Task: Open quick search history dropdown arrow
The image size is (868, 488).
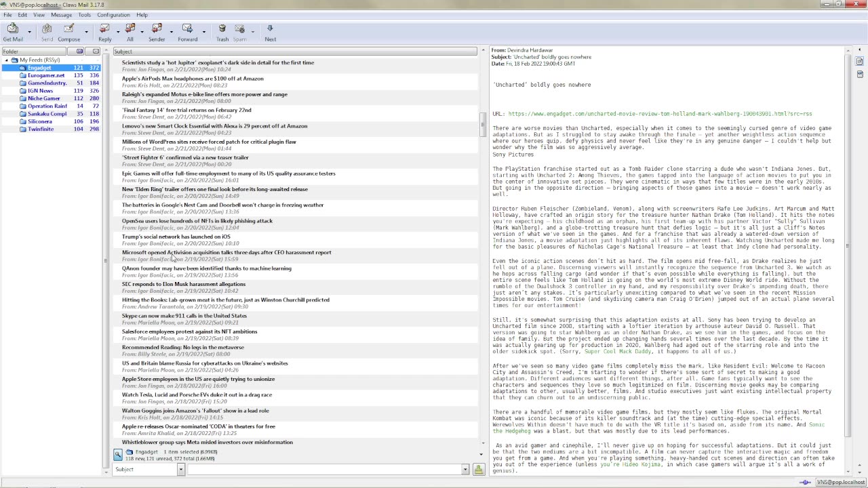Action: tap(465, 469)
